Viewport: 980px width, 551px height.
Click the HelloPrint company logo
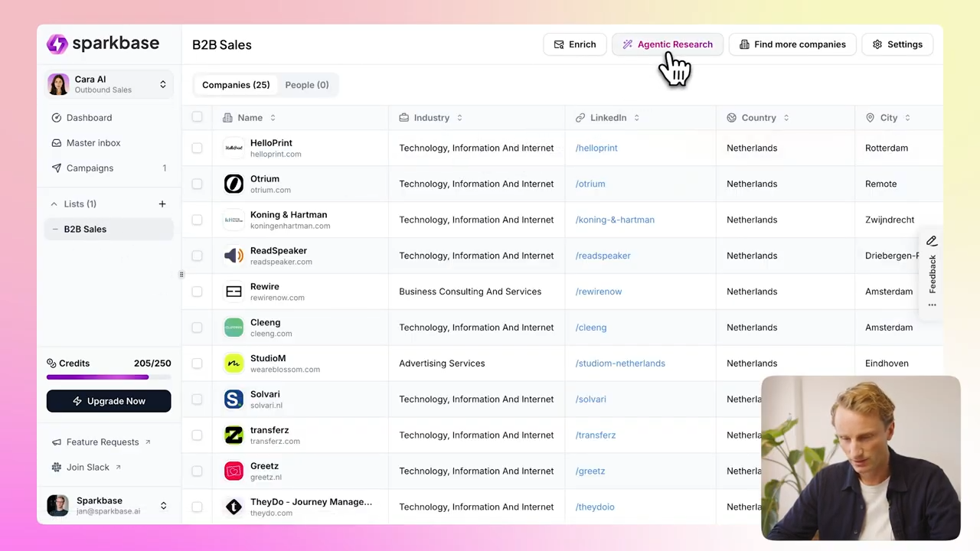click(234, 148)
